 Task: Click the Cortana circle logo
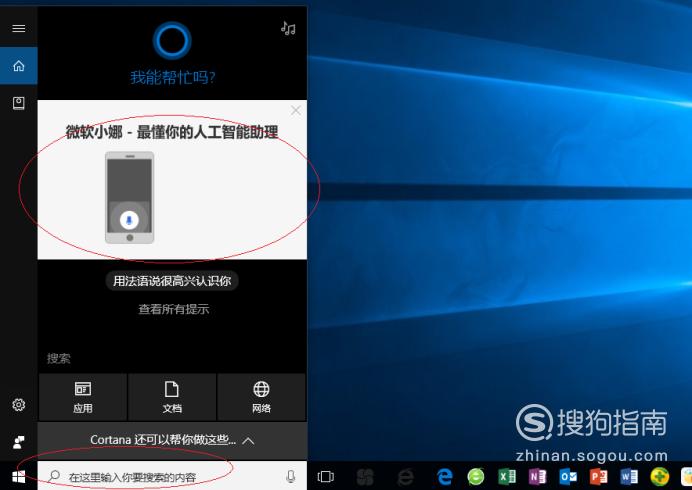point(172,41)
